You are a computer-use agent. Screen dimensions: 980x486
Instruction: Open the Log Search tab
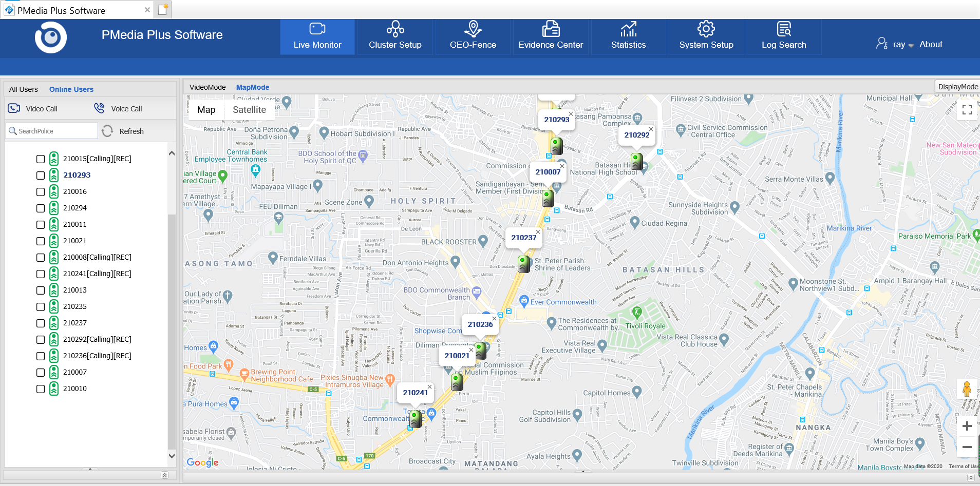[x=784, y=37]
